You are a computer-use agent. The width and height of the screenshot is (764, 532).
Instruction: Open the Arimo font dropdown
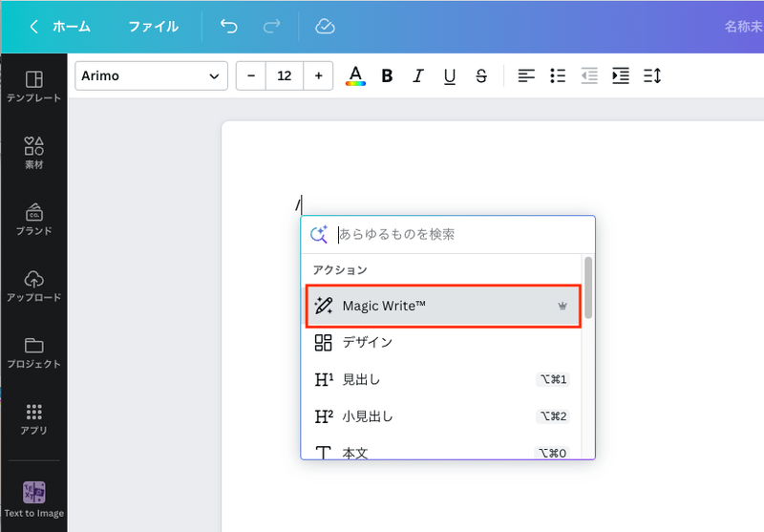[x=151, y=76]
